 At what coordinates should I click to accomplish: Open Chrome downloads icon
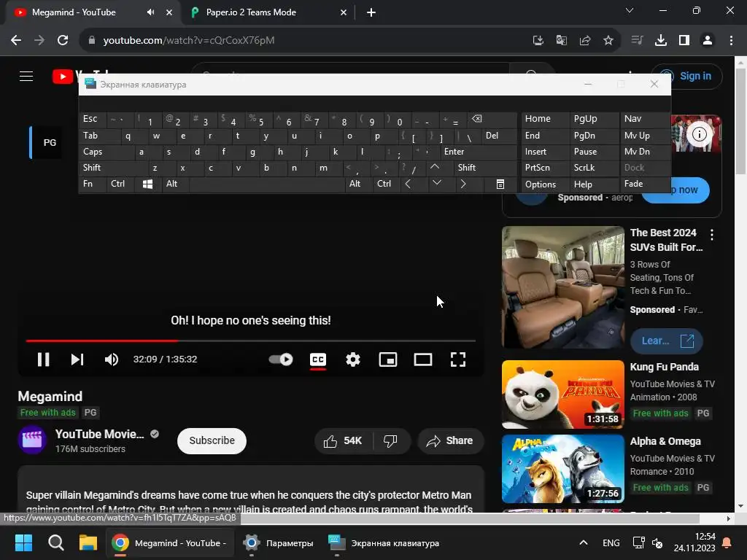pyautogui.click(x=660, y=41)
